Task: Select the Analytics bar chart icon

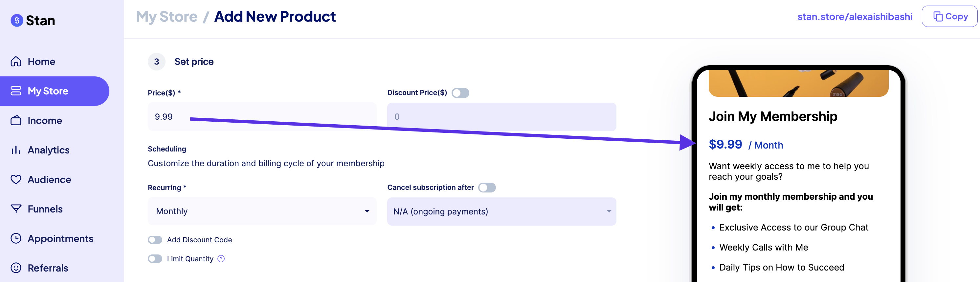Action: click(15, 150)
